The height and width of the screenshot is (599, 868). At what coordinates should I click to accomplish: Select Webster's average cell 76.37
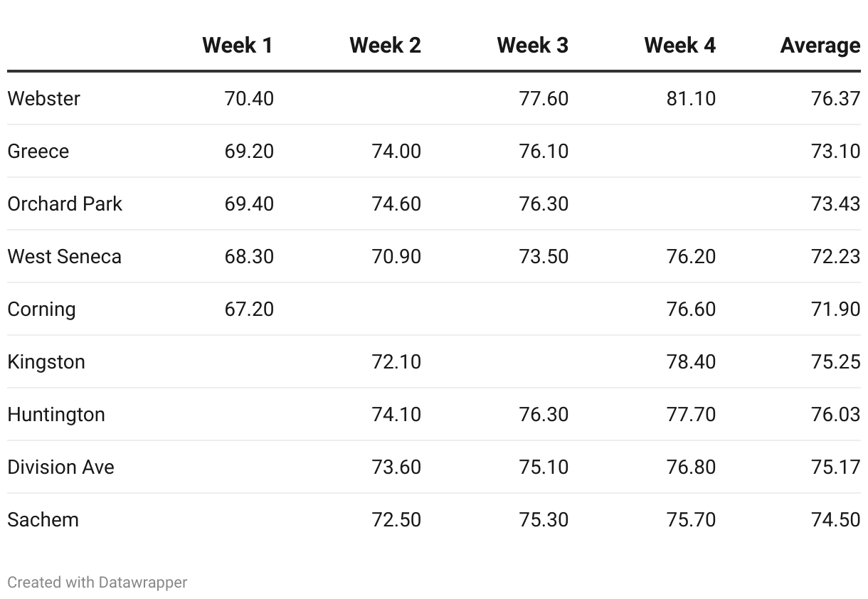(x=835, y=98)
